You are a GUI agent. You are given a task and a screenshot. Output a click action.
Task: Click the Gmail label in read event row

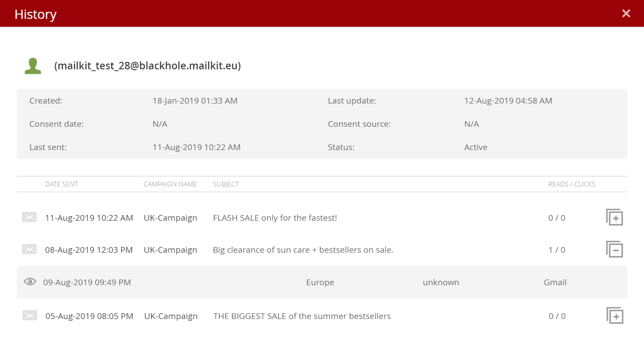pos(555,283)
